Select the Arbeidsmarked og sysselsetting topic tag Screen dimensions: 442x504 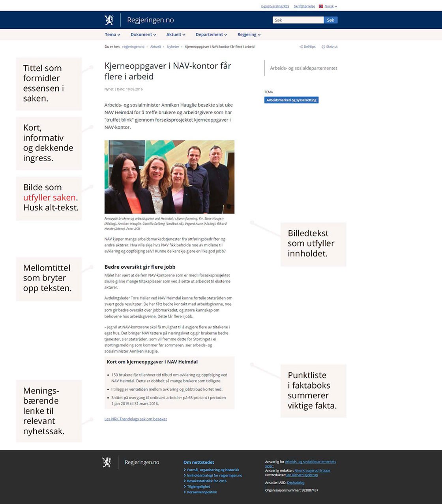point(291,100)
